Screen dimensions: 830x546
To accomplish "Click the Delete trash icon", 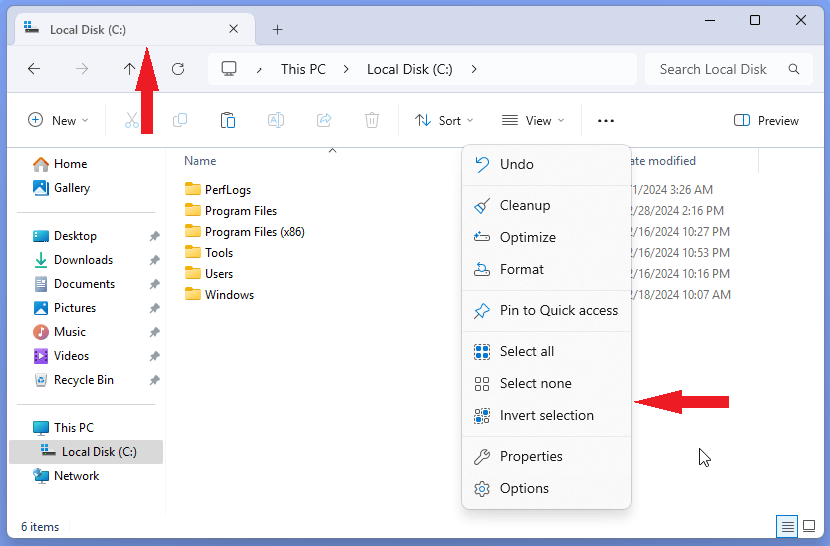I will (372, 121).
